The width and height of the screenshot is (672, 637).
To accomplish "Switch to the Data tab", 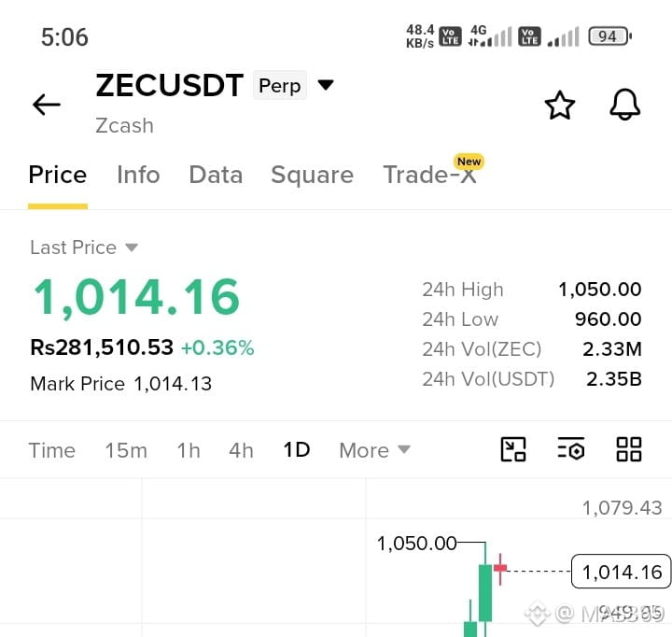I will pos(216,175).
